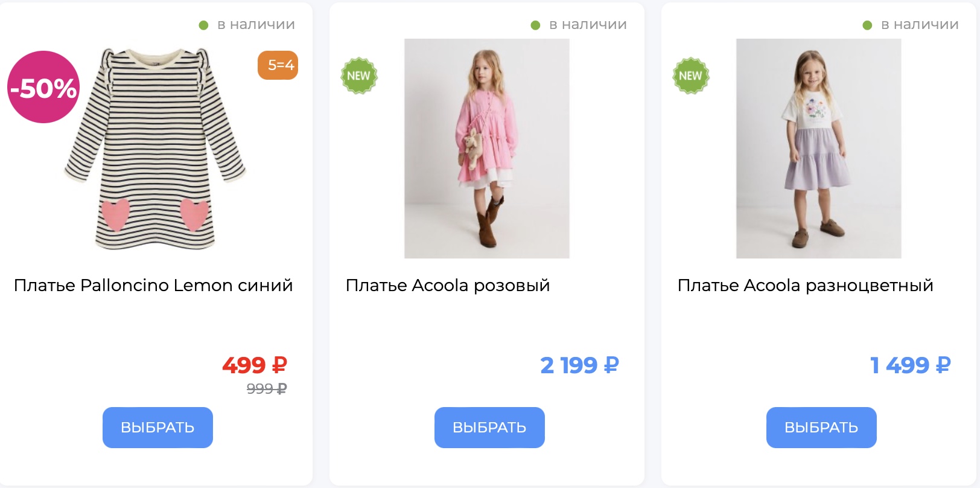
Task: Open the Платье Palloncino Lemon синий title
Action: [153, 285]
